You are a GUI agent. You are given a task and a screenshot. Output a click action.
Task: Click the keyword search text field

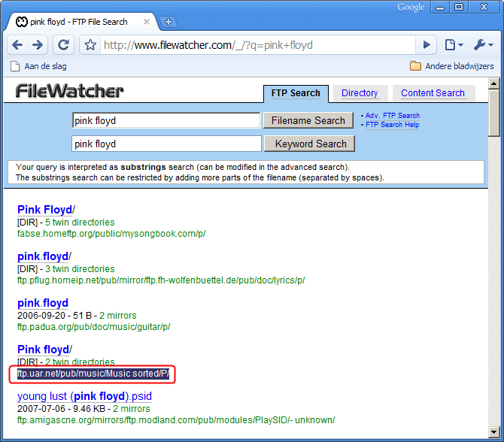coord(166,144)
